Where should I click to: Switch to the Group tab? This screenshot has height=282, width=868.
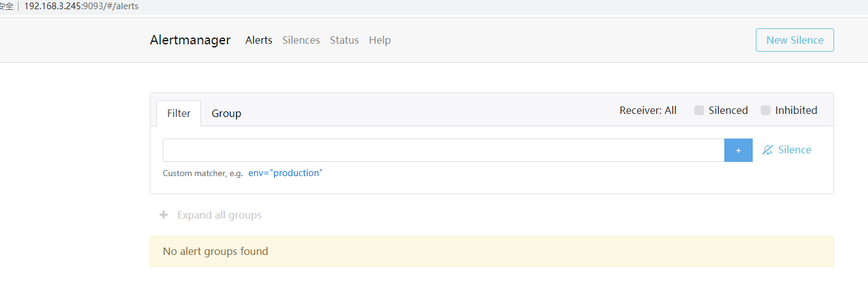click(x=226, y=113)
